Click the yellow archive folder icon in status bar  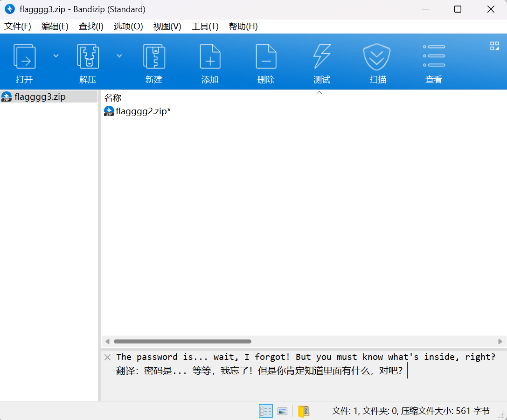point(304,411)
